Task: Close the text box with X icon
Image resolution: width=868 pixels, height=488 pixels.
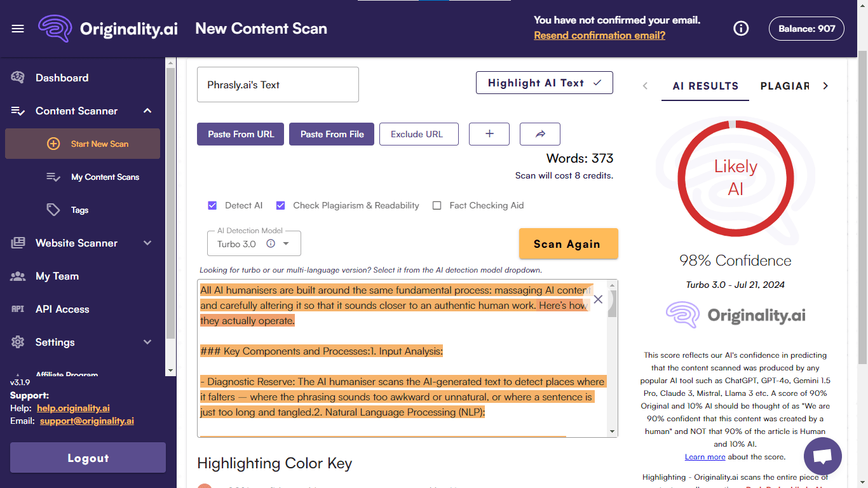Action: click(598, 299)
